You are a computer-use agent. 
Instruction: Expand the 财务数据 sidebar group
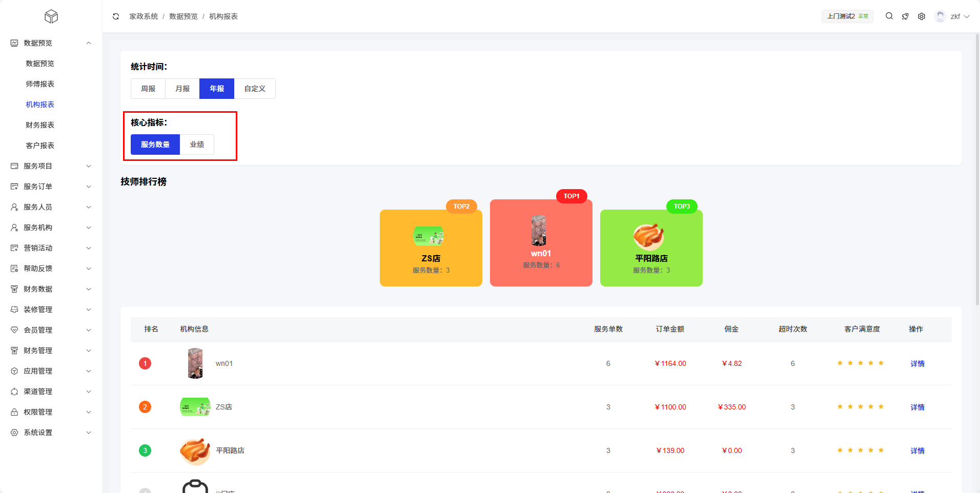coord(89,289)
